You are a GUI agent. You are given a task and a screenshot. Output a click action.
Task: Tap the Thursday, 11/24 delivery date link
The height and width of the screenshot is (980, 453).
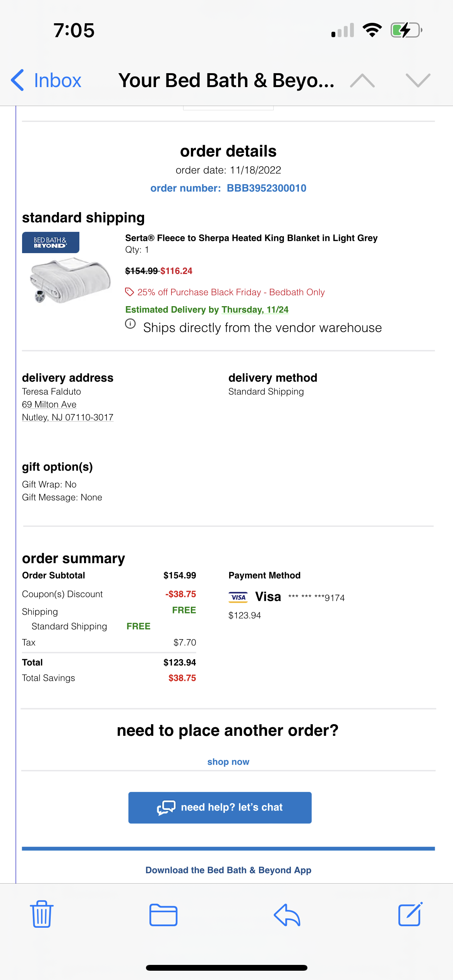255,310
